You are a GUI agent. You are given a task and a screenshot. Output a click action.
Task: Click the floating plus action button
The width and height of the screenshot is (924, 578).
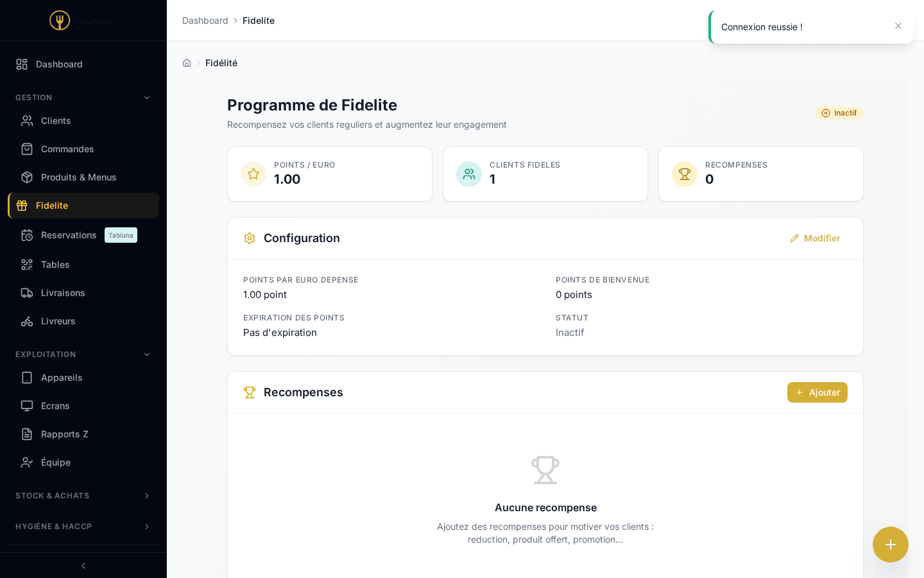coord(891,545)
